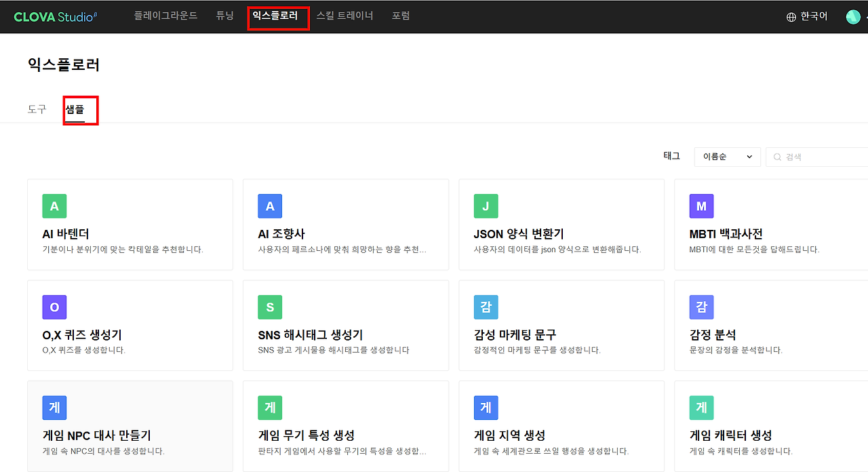Click the purple M icon for MBTI 백과사전

[701, 206]
